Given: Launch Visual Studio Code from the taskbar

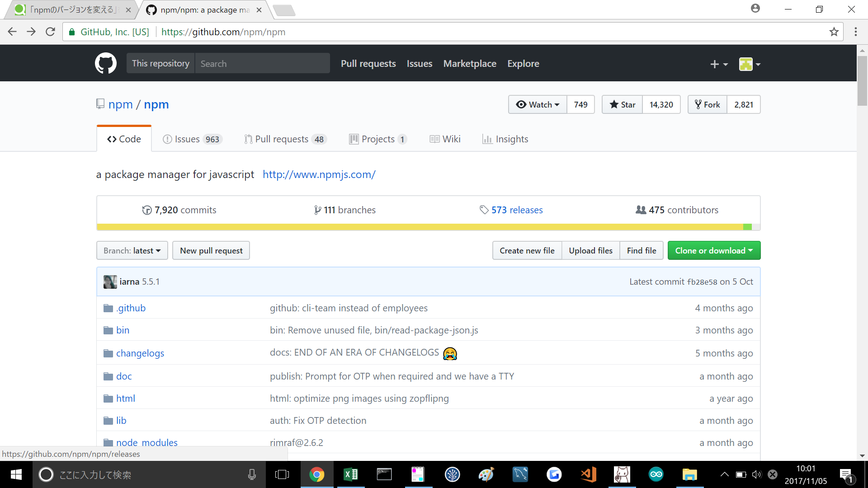Looking at the screenshot, I should tap(588, 474).
